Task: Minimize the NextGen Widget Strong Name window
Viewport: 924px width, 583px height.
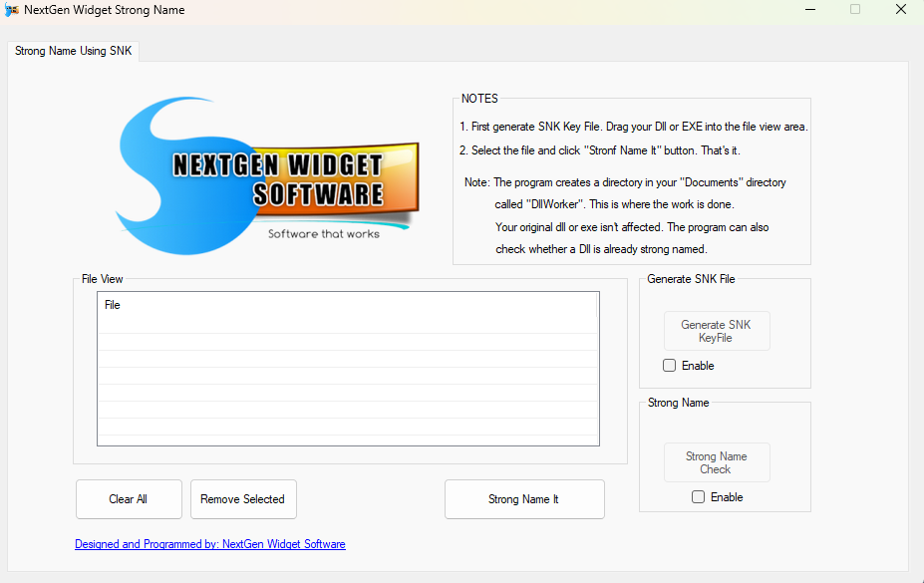Action: [x=810, y=10]
